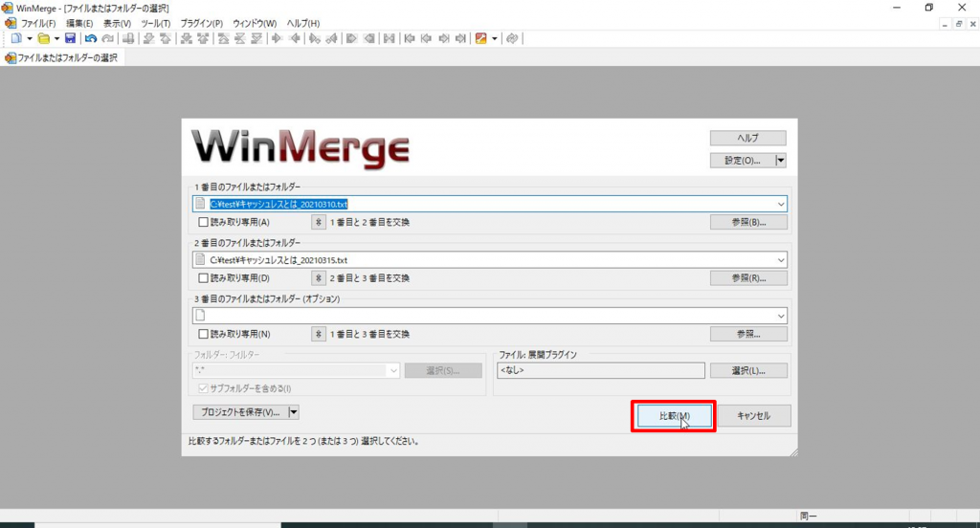Click the キャンセル button
This screenshot has width=980, height=528.
click(x=754, y=415)
